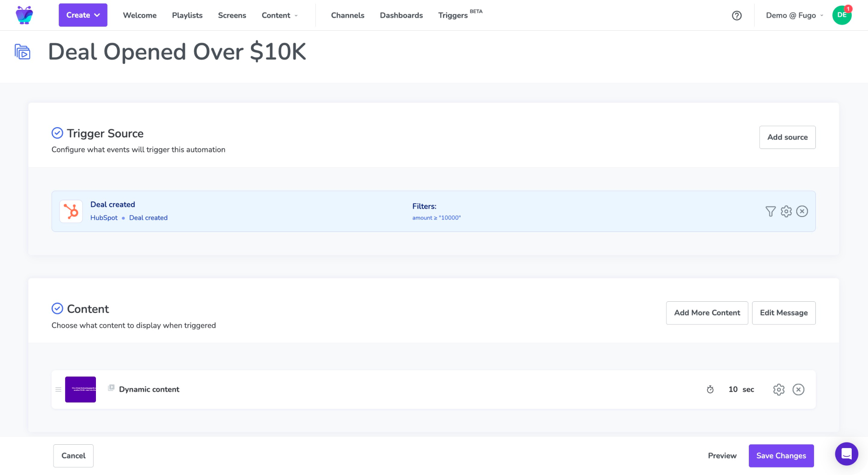The height and width of the screenshot is (475, 868).
Task: Edit the 10 sec duration field
Action: pyautogui.click(x=733, y=389)
